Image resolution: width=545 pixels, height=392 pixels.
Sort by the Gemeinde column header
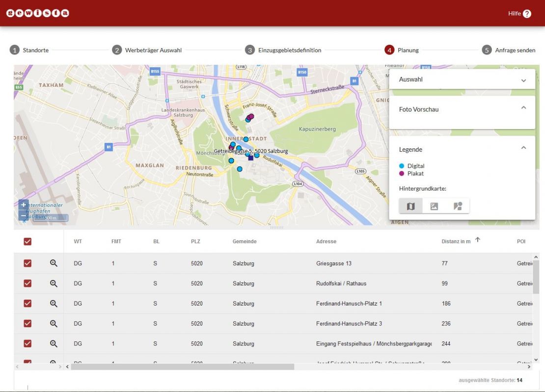245,241
